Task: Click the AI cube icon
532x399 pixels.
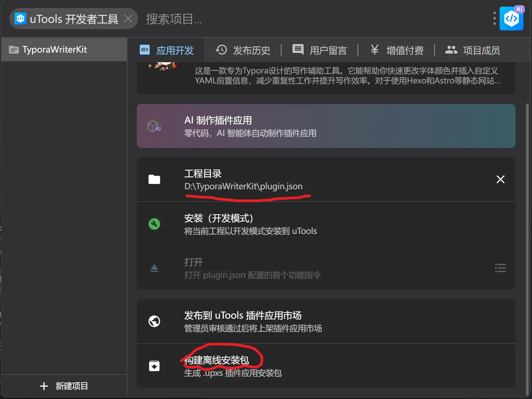Action: click(154, 126)
